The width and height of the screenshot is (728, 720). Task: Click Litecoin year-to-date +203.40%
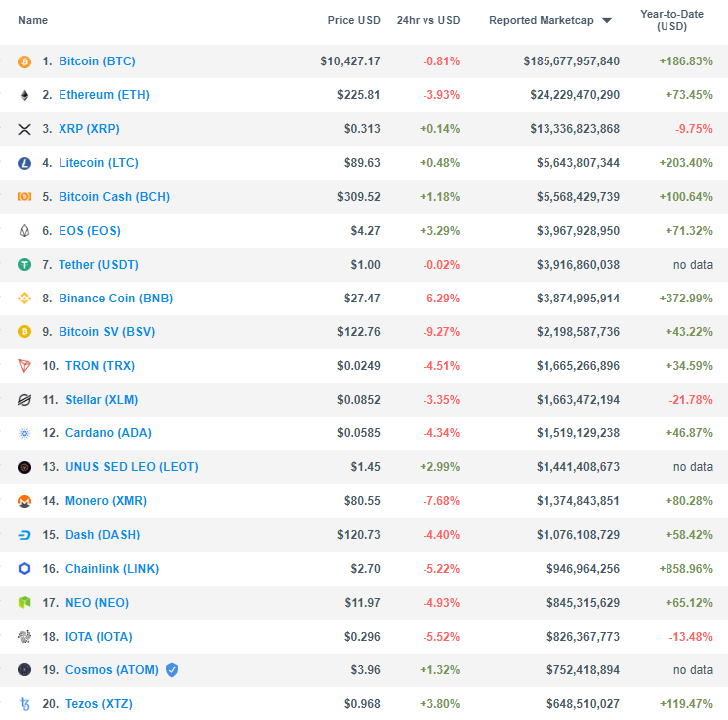(x=685, y=163)
